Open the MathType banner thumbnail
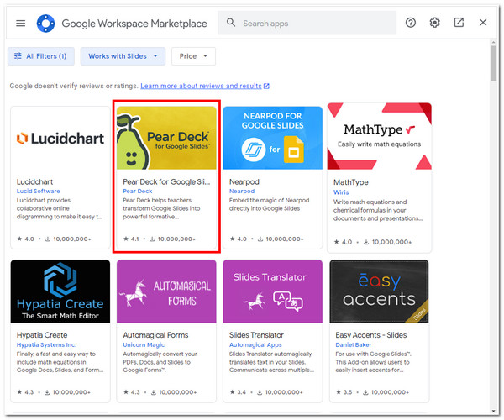Image resolution: width=504 pixels, height=420 pixels. (380, 136)
